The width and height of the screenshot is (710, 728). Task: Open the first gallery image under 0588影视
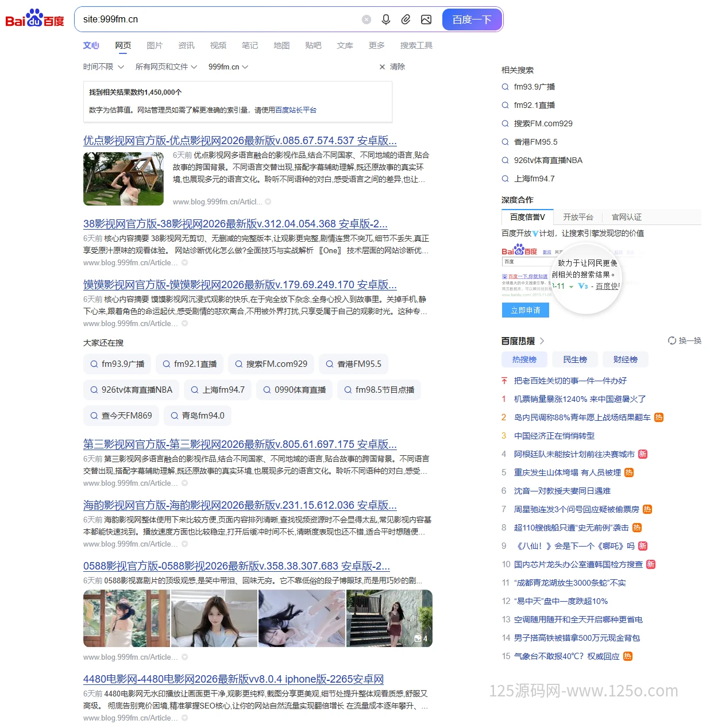click(126, 618)
